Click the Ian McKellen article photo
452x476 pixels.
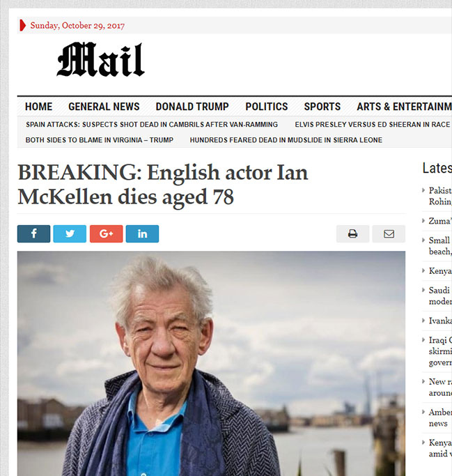coord(211,363)
